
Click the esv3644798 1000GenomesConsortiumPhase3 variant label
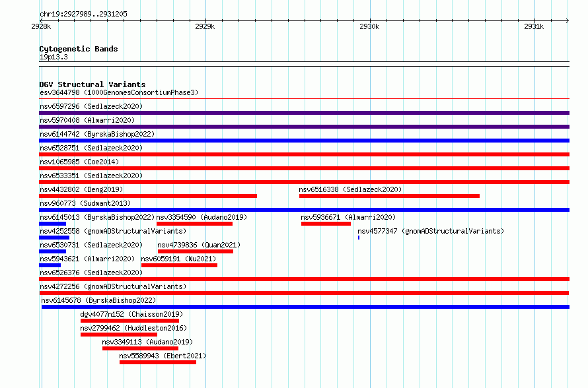(119, 92)
